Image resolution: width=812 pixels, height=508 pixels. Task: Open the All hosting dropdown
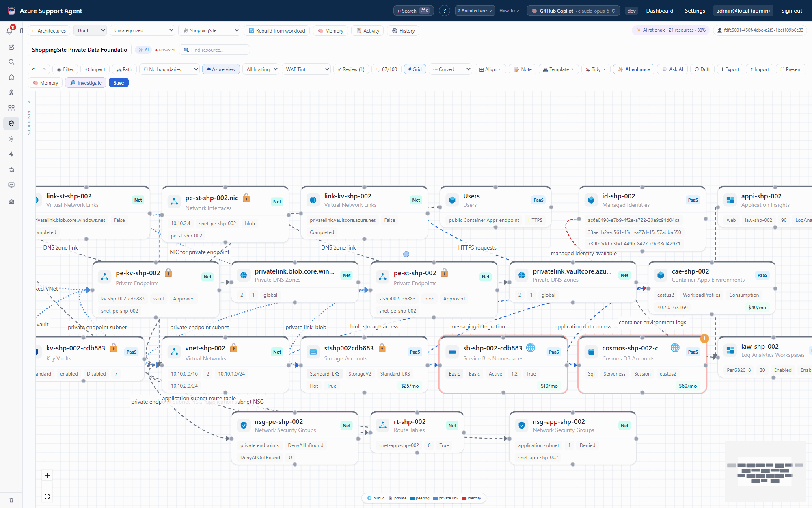pyautogui.click(x=261, y=69)
